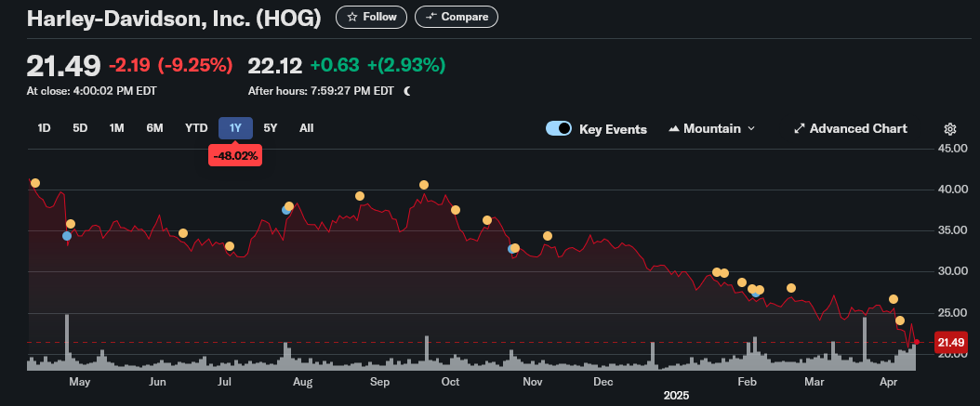Click the orange event marker in mid June
The width and height of the screenshot is (980, 406).
coord(183,233)
